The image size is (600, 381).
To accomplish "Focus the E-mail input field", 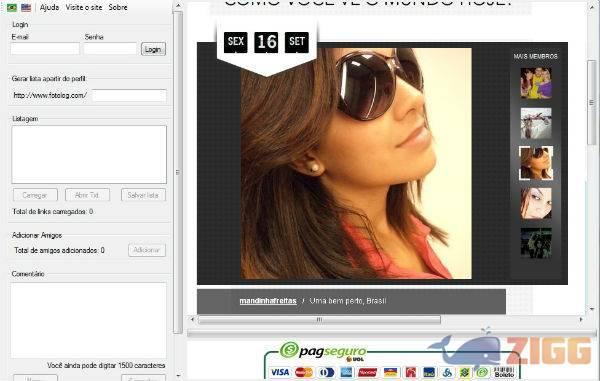I will coord(45,49).
